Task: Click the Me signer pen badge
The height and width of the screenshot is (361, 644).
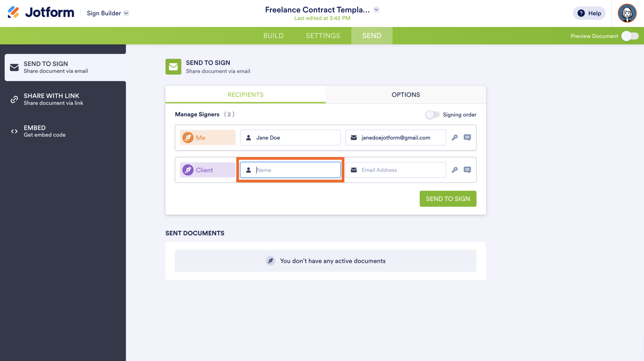Action: [187, 137]
